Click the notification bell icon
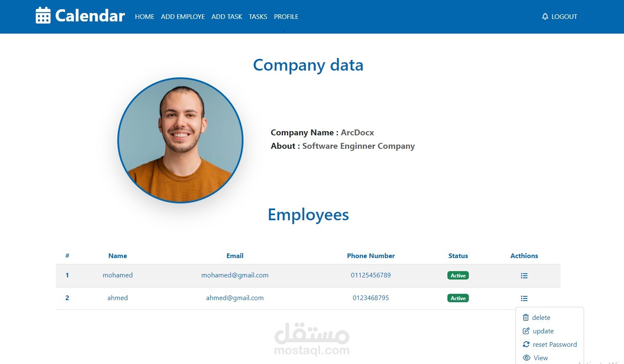Image resolution: width=624 pixels, height=364 pixels. [545, 16]
